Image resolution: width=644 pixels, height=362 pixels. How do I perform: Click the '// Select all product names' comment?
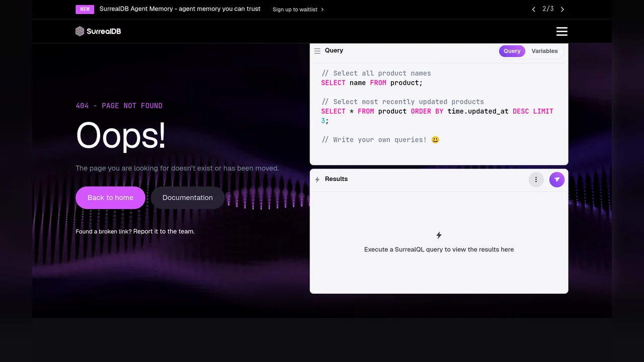click(376, 73)
